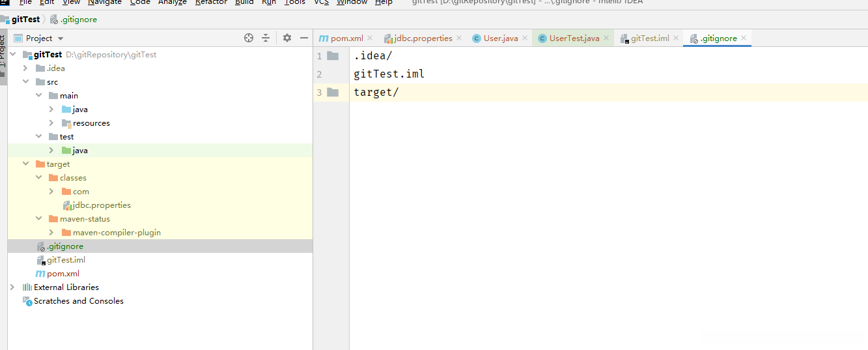The height and width of the screenshot is (350, 868).
Task: Click the folder gutter icon on line 3
Action: point(333,93)
